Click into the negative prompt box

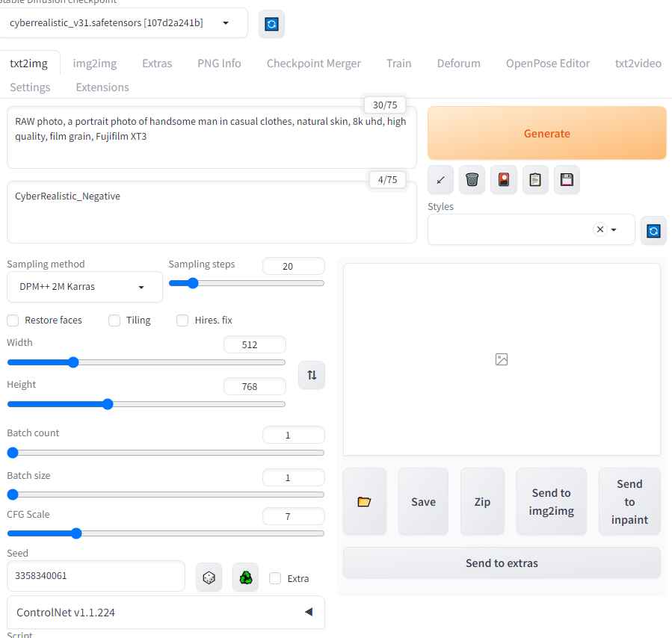click(212, 212)
